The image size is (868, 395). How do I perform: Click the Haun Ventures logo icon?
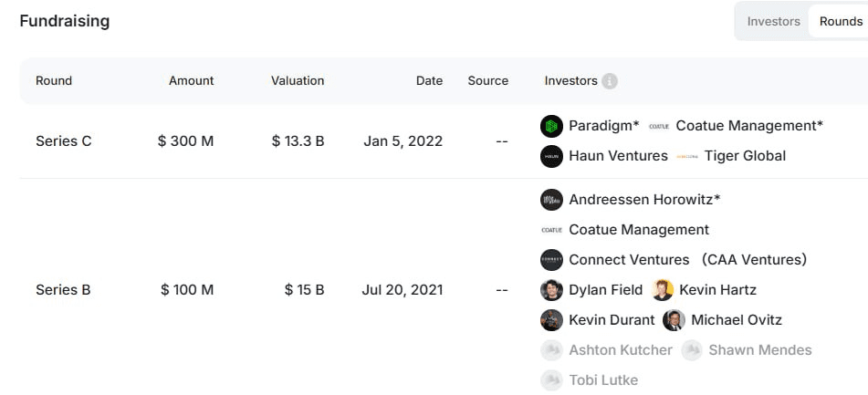551,156
